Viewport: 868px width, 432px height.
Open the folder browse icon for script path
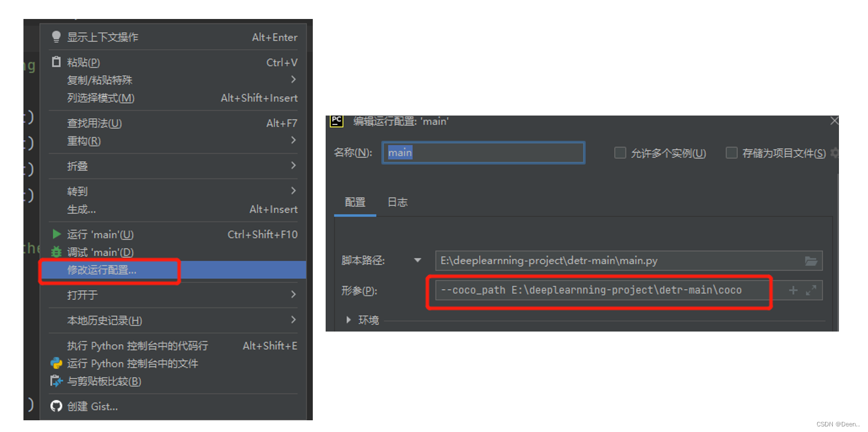click(811, 261)
